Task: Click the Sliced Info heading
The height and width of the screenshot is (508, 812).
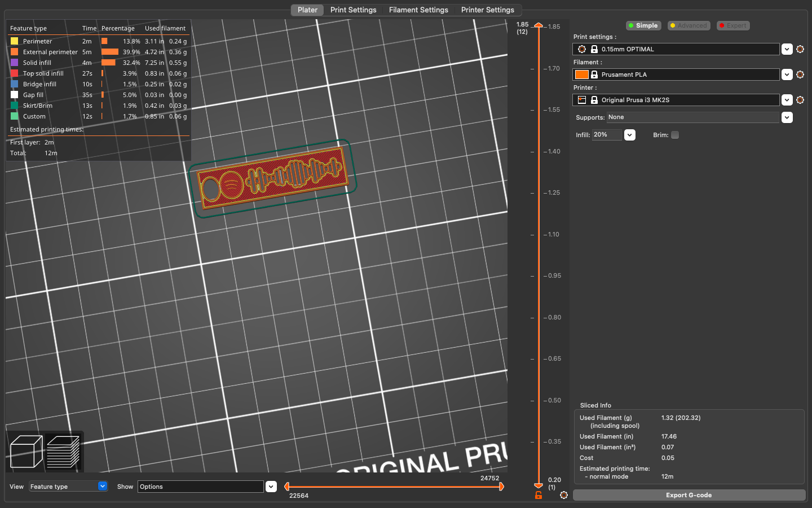Action: [595, 405]
